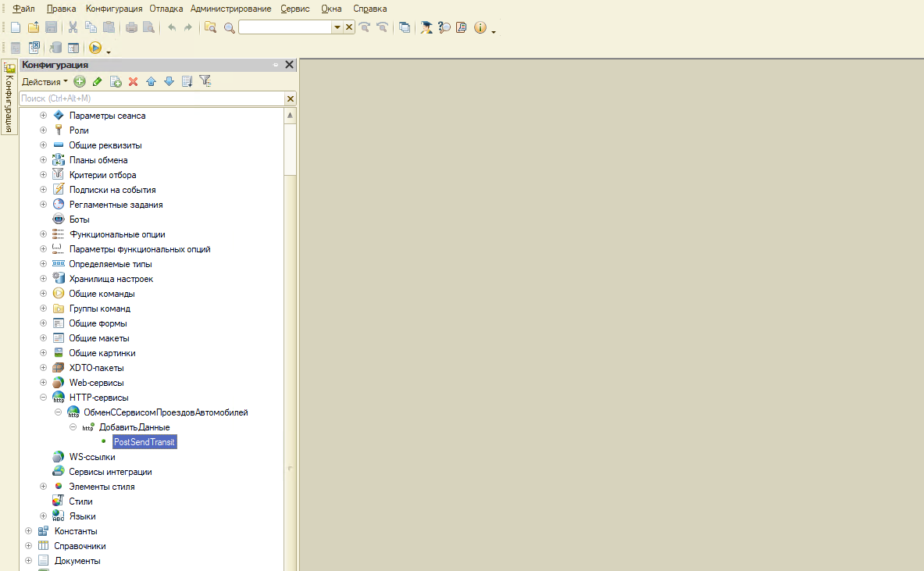924x571 pixels.
Task: Click the green Add object icon
Action: (x=80, y=81)
